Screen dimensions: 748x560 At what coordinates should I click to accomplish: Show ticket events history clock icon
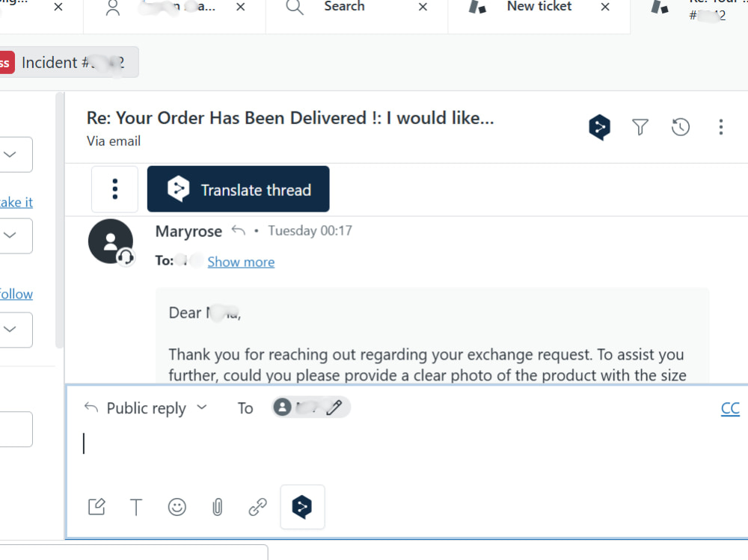pos(680,127)
